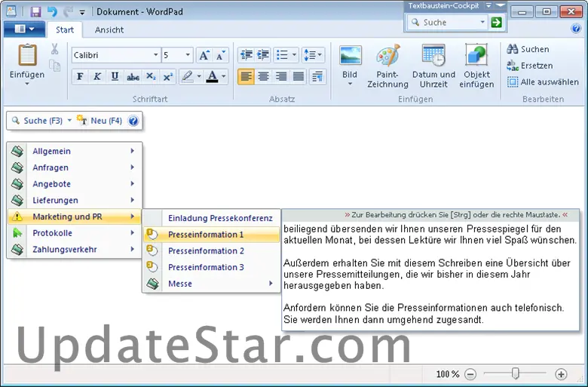Apply subscript formatting
Image resolution: width=588 pixels, height=387 pixels.
point(151,77)
